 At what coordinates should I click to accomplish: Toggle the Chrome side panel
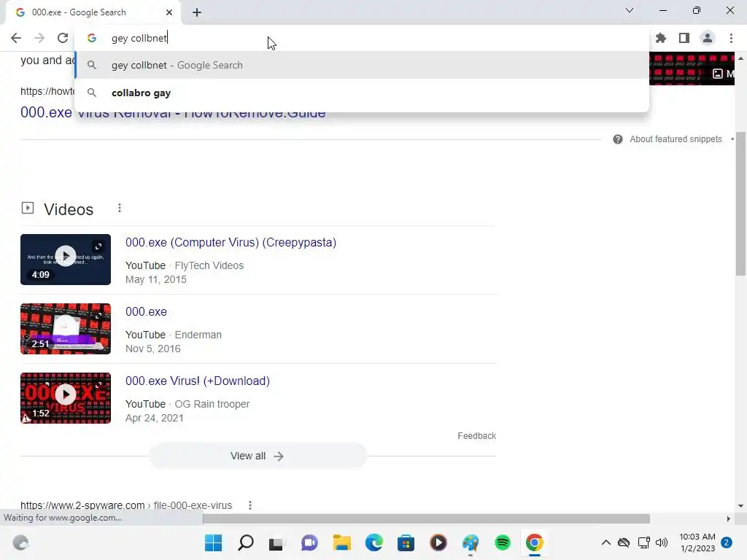click(x=684, y=38)
